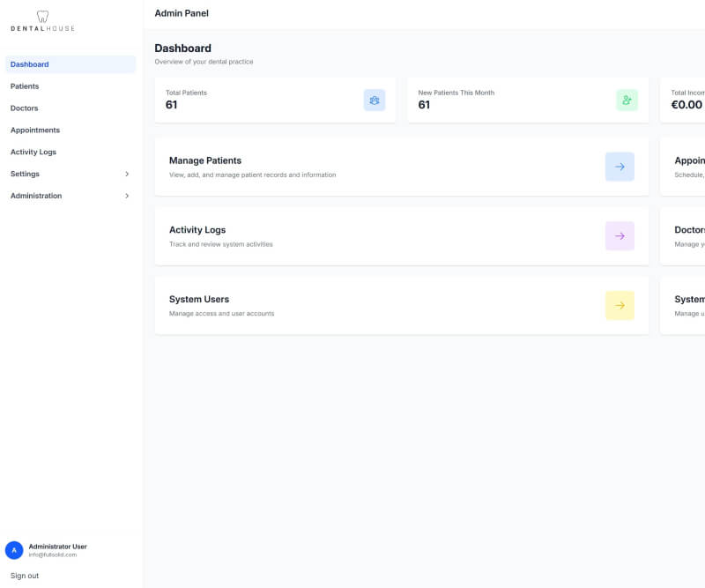Click the blue patients icon on Total Patients card

pyautogui.click(x=374, y=100)
